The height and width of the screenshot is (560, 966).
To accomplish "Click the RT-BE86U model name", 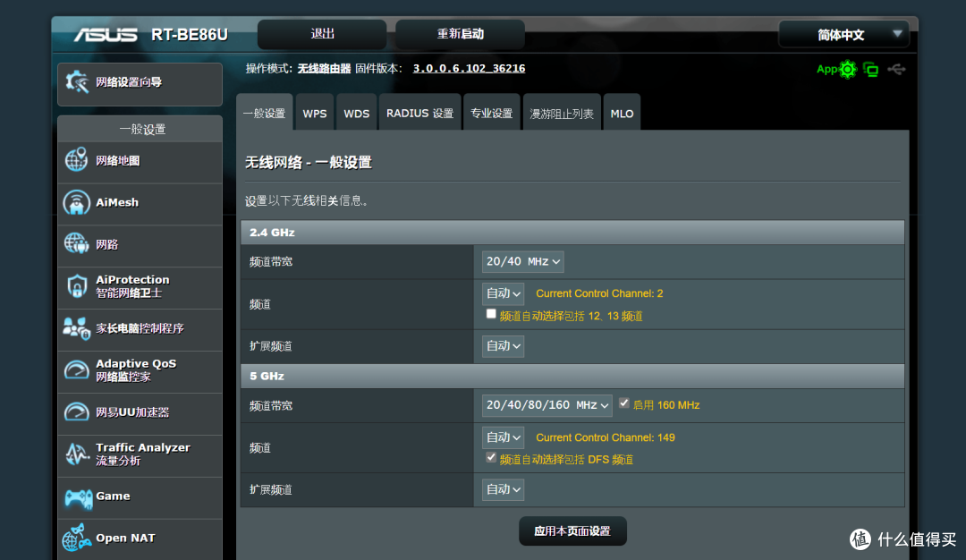I will (190, 35).
